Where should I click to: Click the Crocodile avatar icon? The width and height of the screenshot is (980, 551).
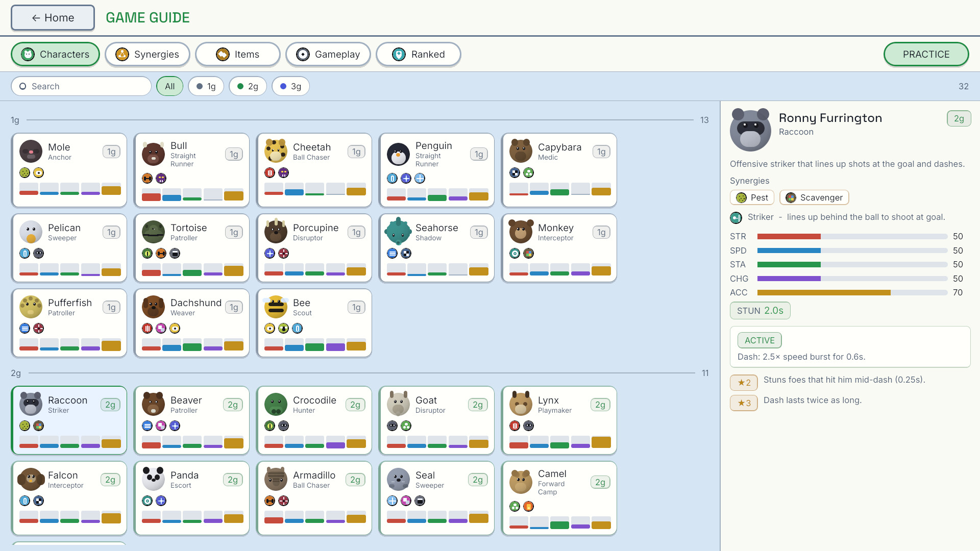276,405
